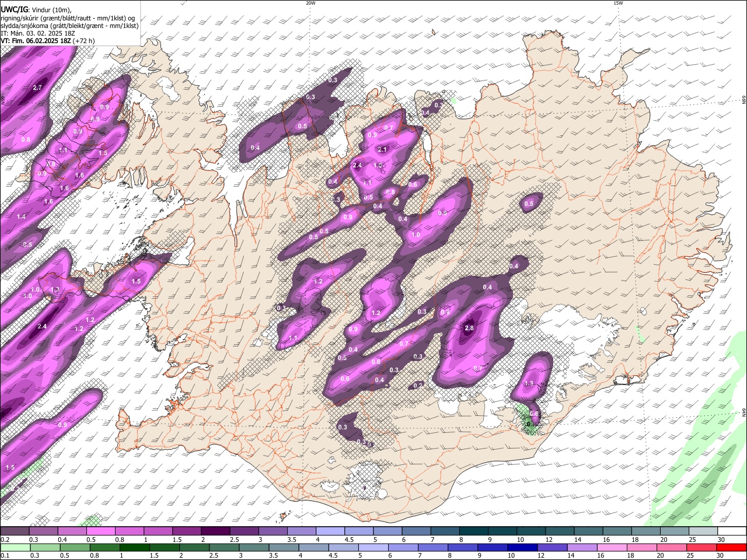Click the bright pink snow swatch between 0.5 and 0.8
The width and height of the screenshot is (747, 560).
point(100,531)
